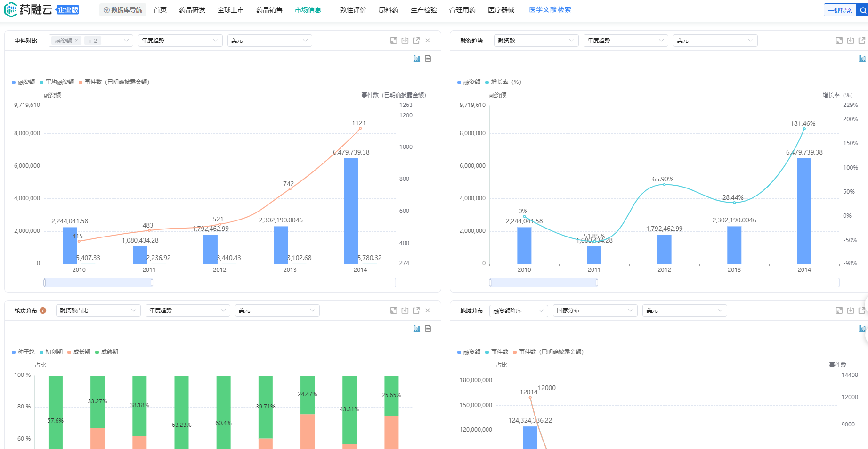Switch 事件对比 to bar chart view

pyautogui.click(x=417, y=58)
